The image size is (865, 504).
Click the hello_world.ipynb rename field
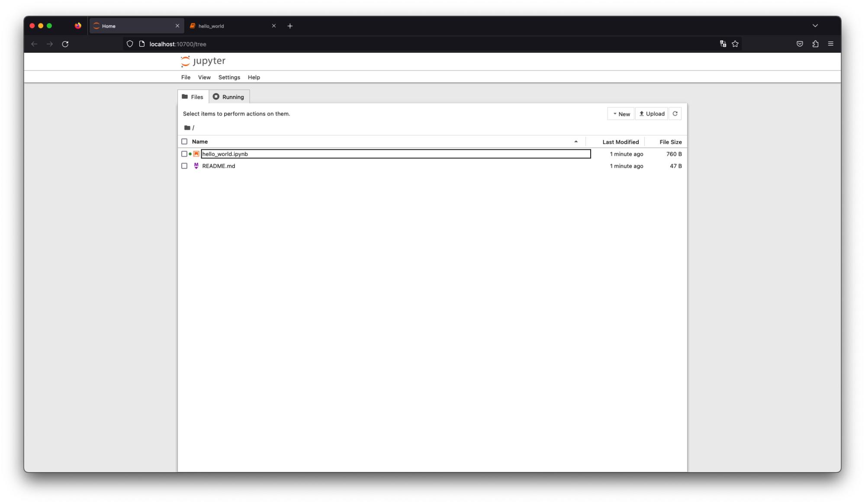pyautogui.click(x=395, y=154)
